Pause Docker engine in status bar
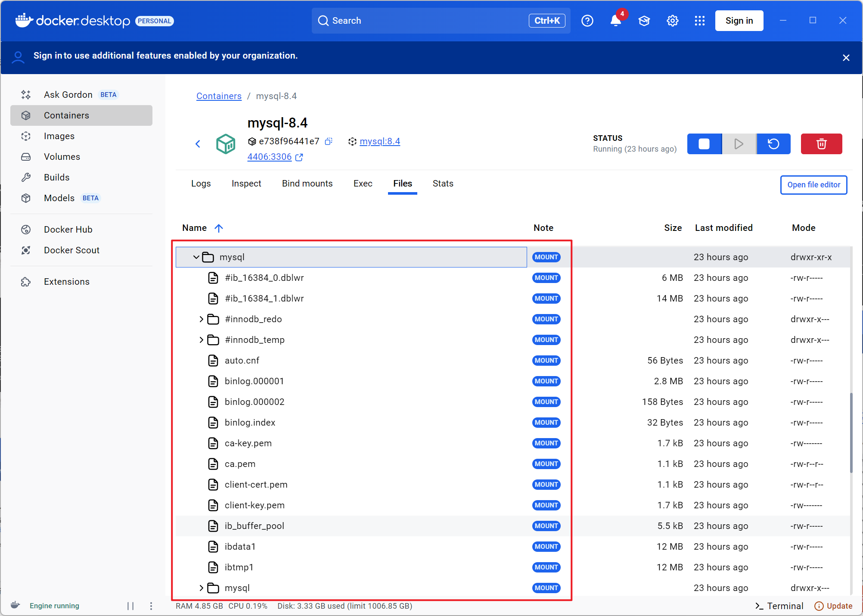The width and height of the screenshot is (863, 616). click(x=130, y=606)
